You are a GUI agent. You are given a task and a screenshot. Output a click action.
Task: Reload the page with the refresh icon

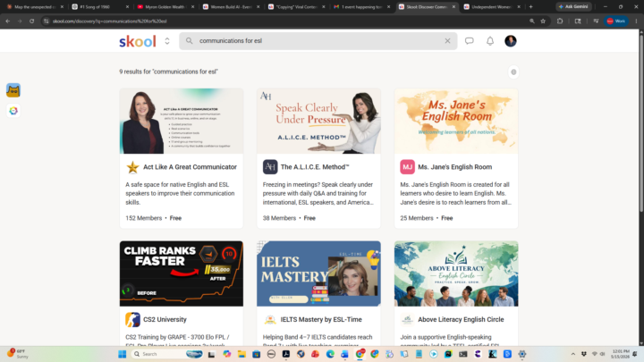(31, 21)
